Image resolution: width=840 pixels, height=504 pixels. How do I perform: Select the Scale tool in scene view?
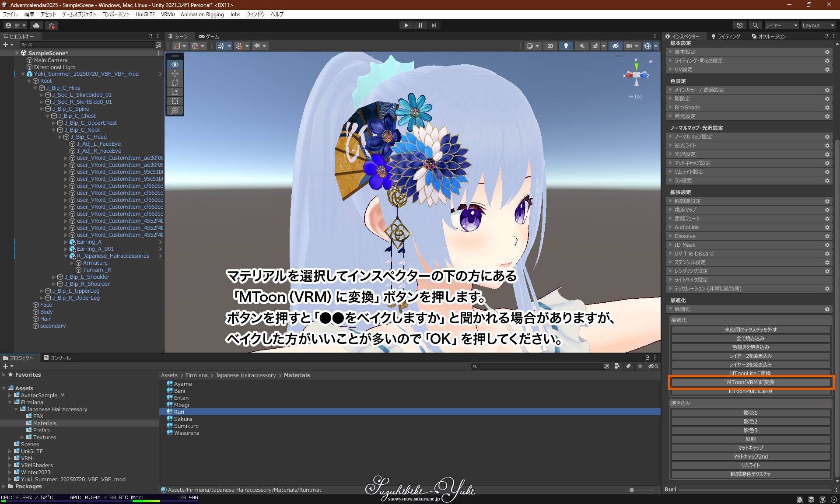(175, 92)
